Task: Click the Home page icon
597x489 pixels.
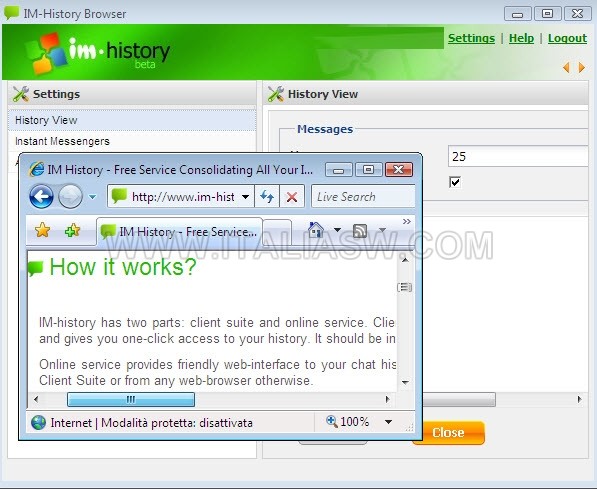Action: coord(316,230)
